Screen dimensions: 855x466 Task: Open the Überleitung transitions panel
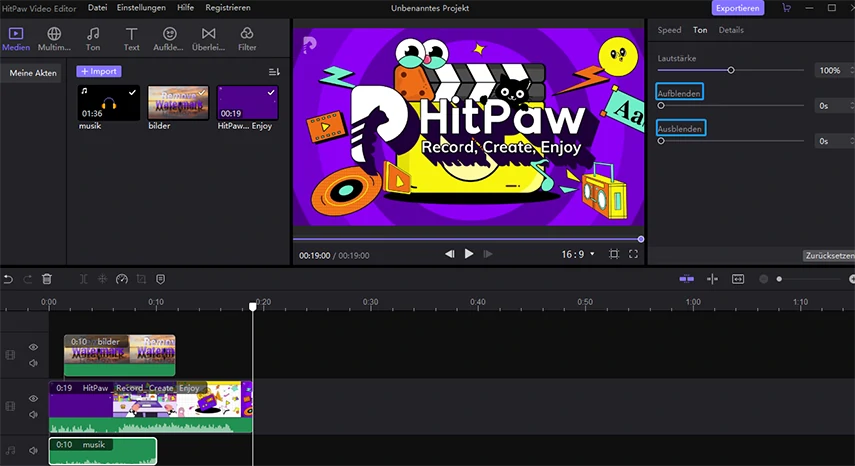tap(208, 34)
